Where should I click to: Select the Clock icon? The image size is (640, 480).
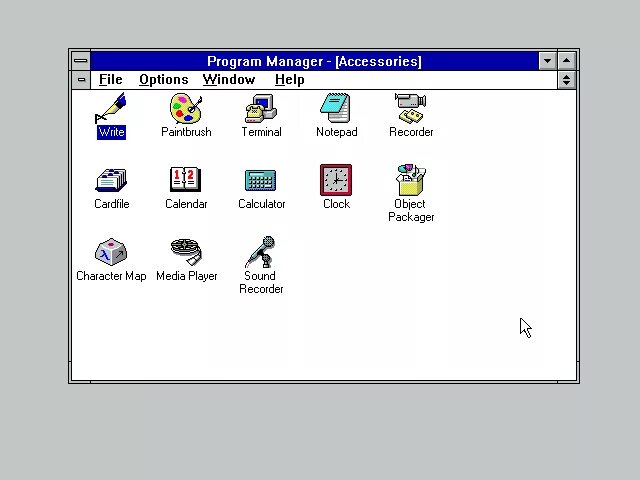(336, 180)
